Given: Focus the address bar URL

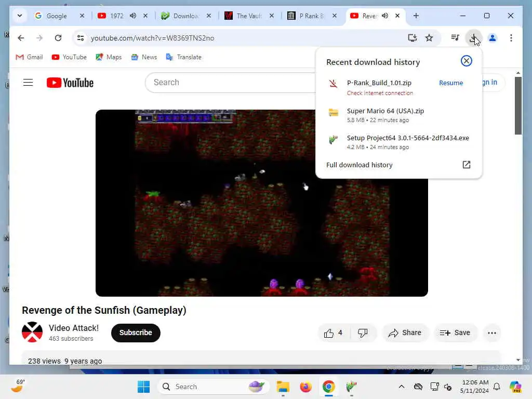Looking at the screenshot, I should 152,38.
